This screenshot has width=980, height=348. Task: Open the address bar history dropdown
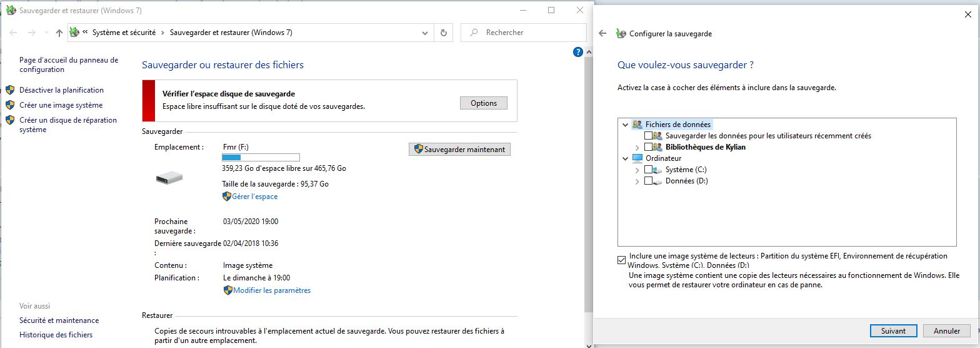pos(425,33)
